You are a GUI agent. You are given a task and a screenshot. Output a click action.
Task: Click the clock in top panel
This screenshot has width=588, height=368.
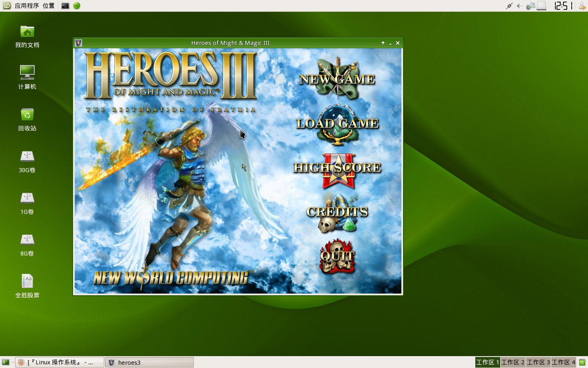tap(563, 6)
